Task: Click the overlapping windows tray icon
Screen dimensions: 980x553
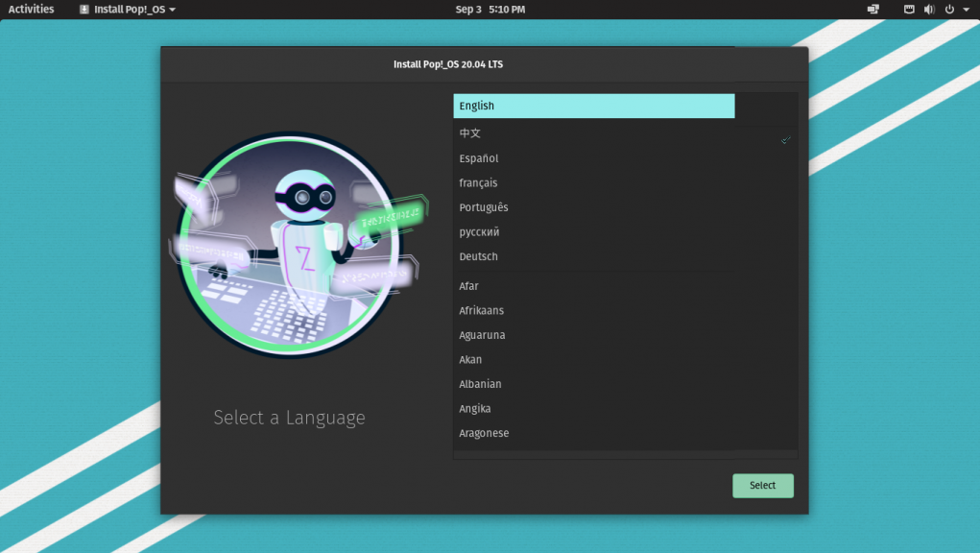Action: coord(872,10)
